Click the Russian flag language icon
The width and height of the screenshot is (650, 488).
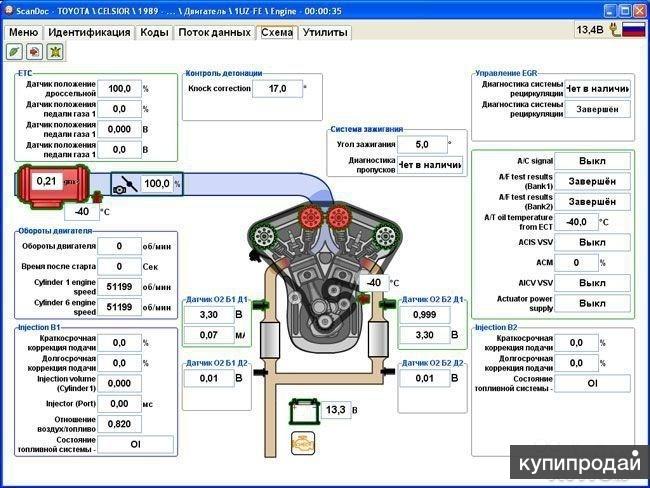tap(633, 29)
